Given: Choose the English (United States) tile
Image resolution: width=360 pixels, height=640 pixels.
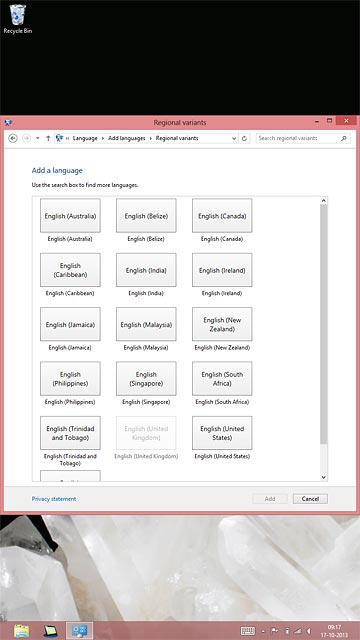Looking at the screenshot, I should click(x=222, y=433).
